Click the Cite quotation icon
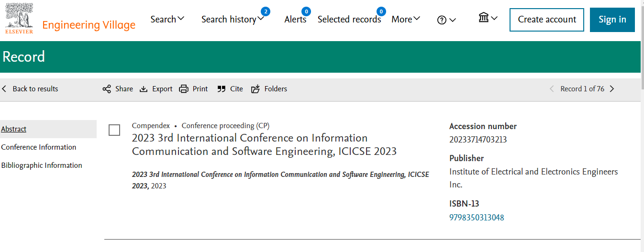This screenshot has width=644, height=252. pos(221,89)
